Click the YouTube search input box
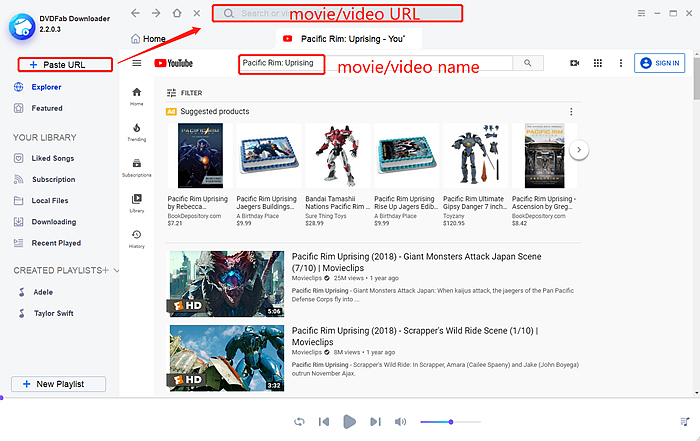 point(375,63)
